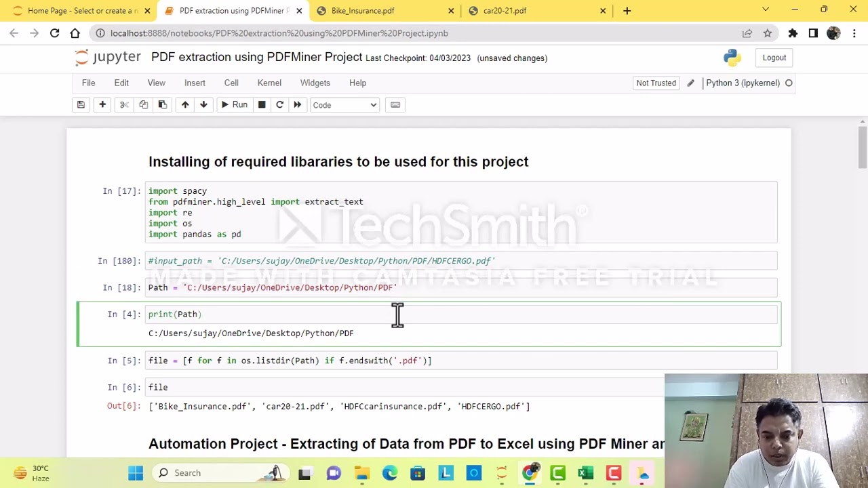Save the notebook with the floppy disk icon
868x488 pixels.
click(x=81, y=105)
